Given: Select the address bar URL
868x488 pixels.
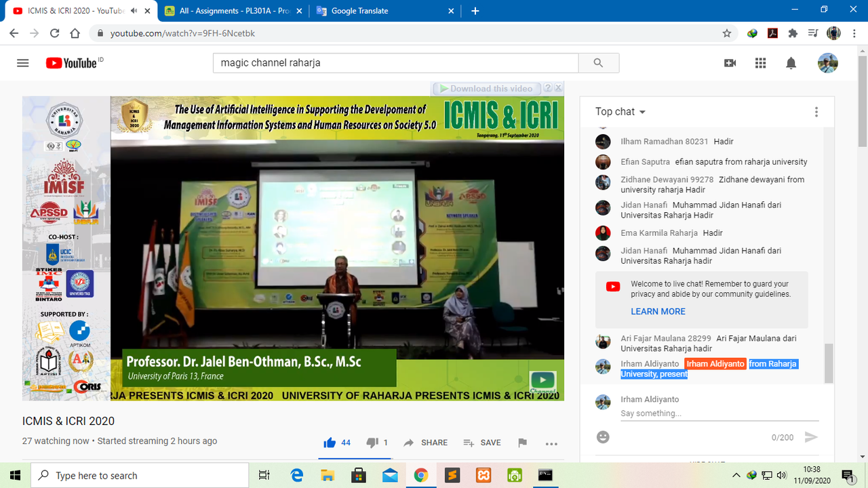Looking at the screenshot, I should pos(182,33).
